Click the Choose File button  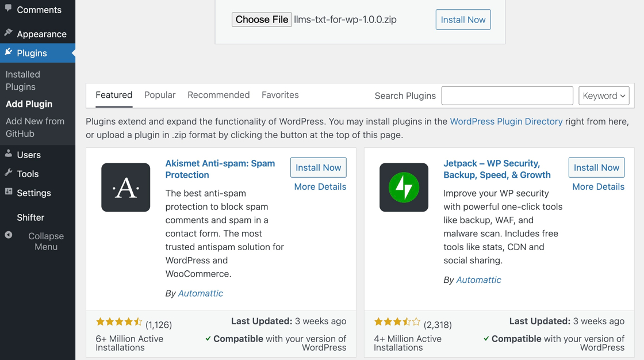click(x=262, y=20)
